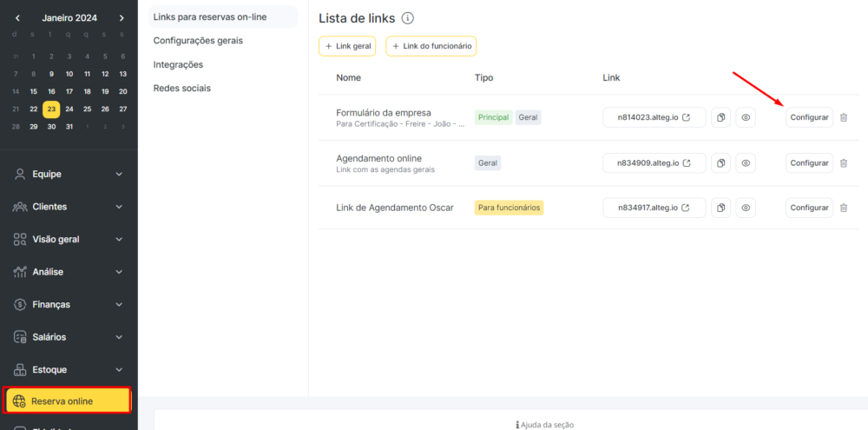Image resolution: width=868 pixels, height=430 pixels.
Task: Click the Análise chart icon in sidebar
Action: (21, 272)
